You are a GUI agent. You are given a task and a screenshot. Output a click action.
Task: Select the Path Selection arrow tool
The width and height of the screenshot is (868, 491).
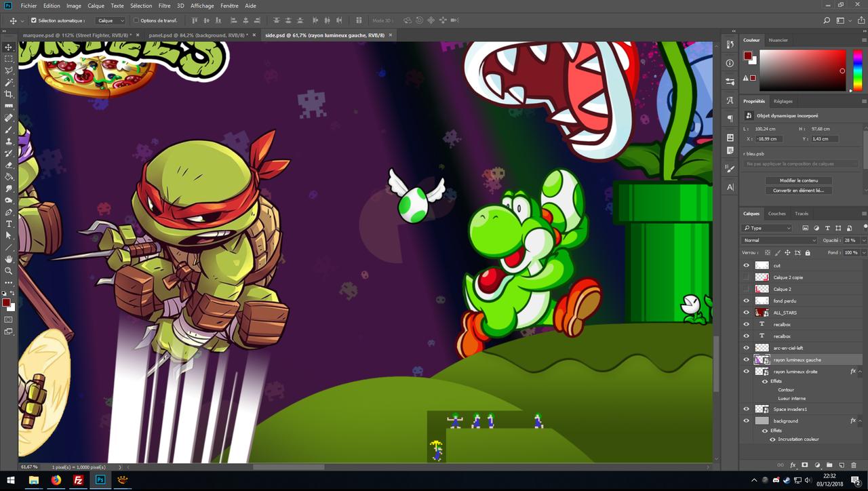9,235
